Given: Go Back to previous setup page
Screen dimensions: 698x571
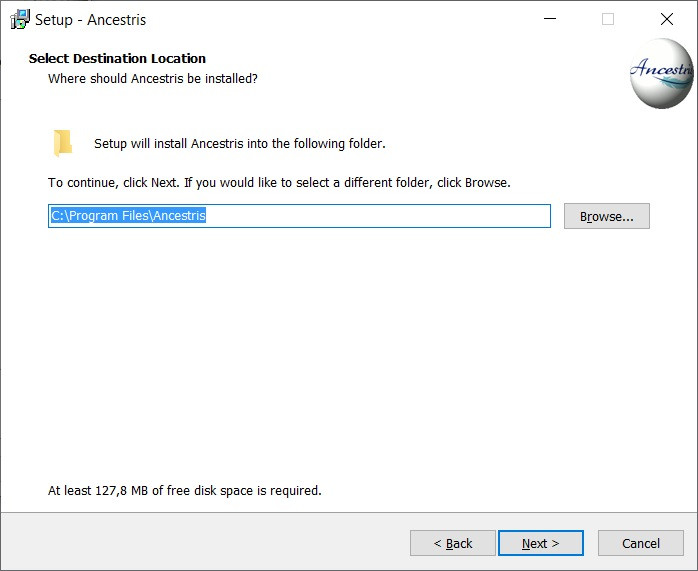Looking at the screenshot, I should pyautogui.click(x=452, y=543).
